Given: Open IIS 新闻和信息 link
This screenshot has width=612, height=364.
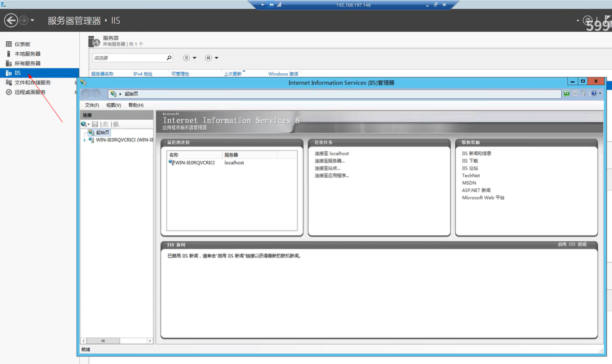Looking at the screenshot, I should (x=476, y=153).
